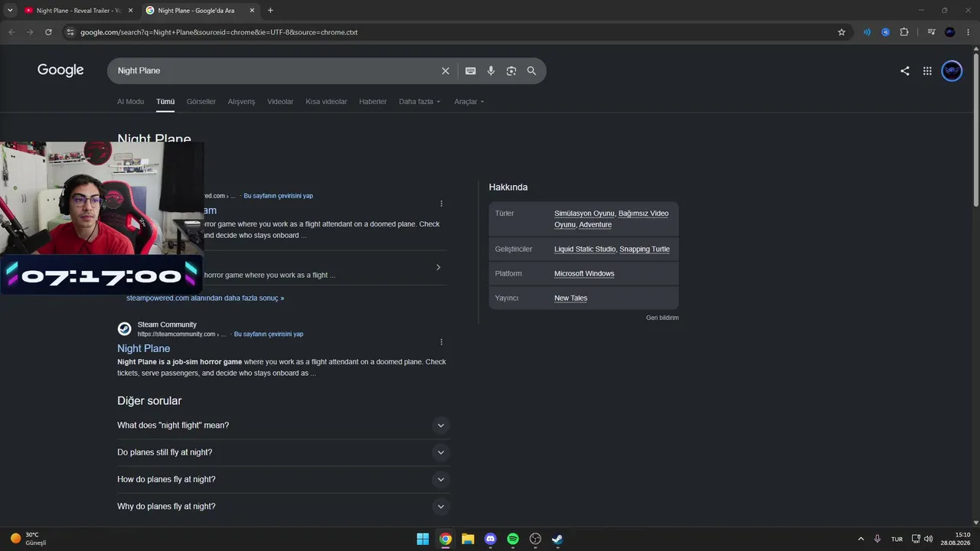
Task: Click "Bu sayfanın çevirisini yap" for Steam Community
Action: (x=269, y=334)
